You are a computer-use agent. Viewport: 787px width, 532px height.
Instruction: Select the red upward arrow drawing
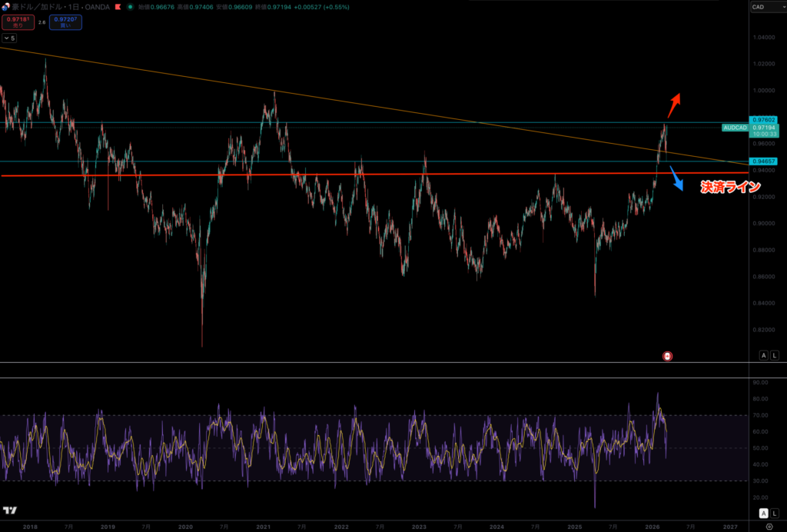click(x=674, y=102)
